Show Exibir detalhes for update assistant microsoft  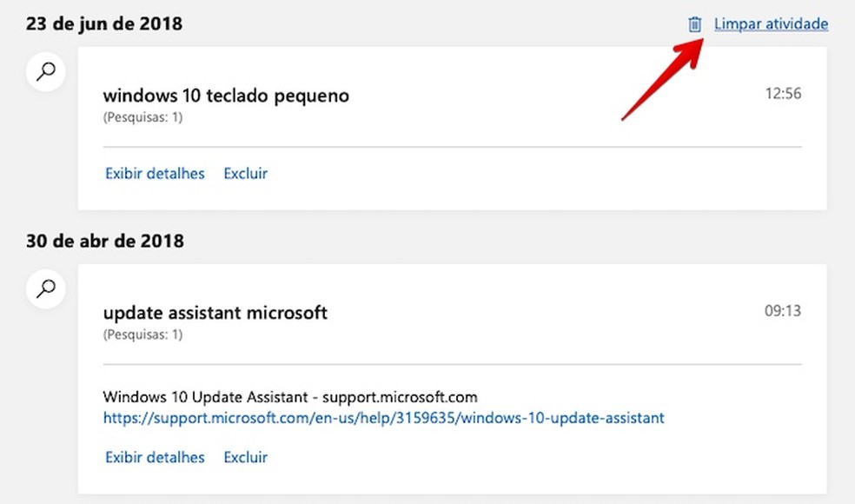coord(155,457)
